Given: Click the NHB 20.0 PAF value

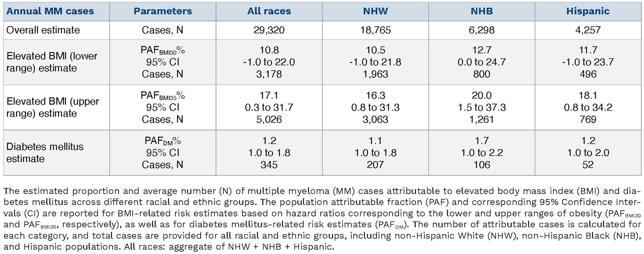Looking at the screenshot, I should pyautogui.click(x=482, y=95).
